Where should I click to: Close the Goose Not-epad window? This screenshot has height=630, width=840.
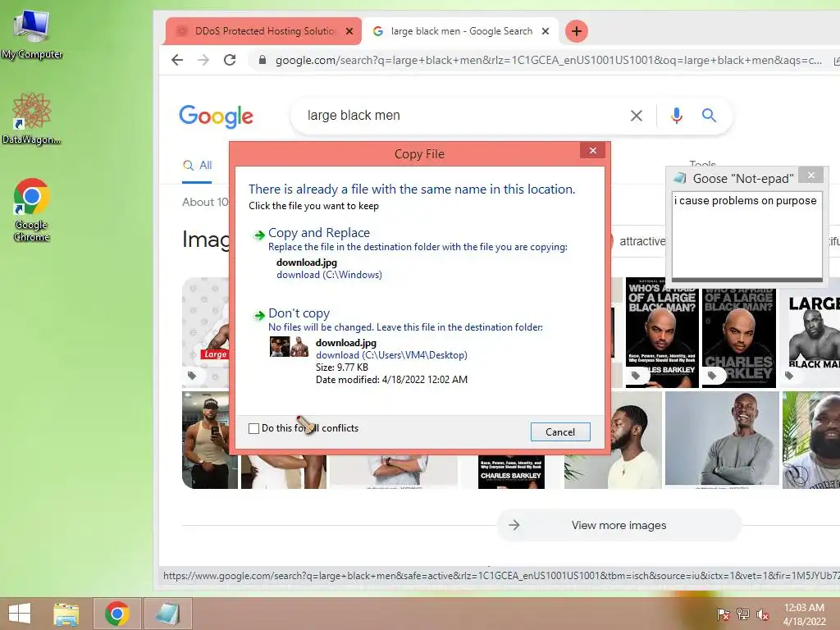pos(811,176)
